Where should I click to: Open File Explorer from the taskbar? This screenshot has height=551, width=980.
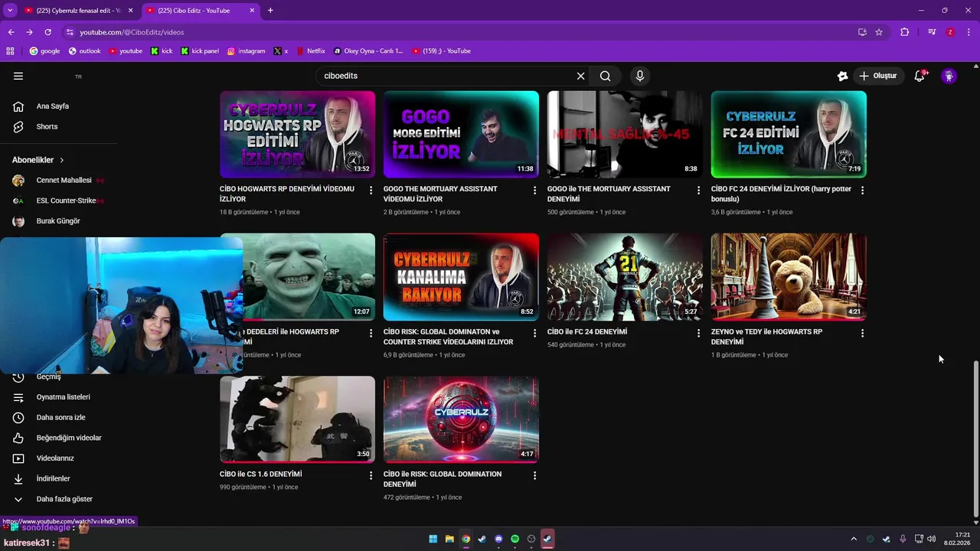pyautogui.click(x=449, y=539)
